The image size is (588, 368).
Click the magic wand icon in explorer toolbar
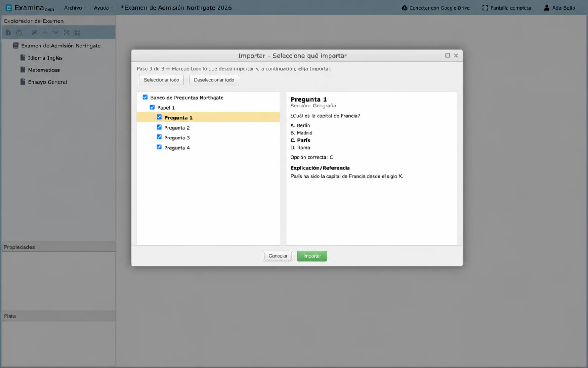tap(34, 33)
